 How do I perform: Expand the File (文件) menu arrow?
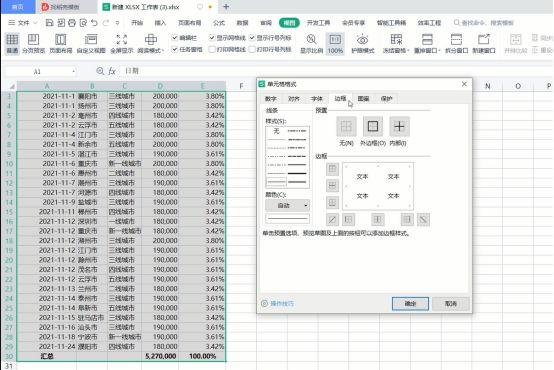tap(35, 23)
